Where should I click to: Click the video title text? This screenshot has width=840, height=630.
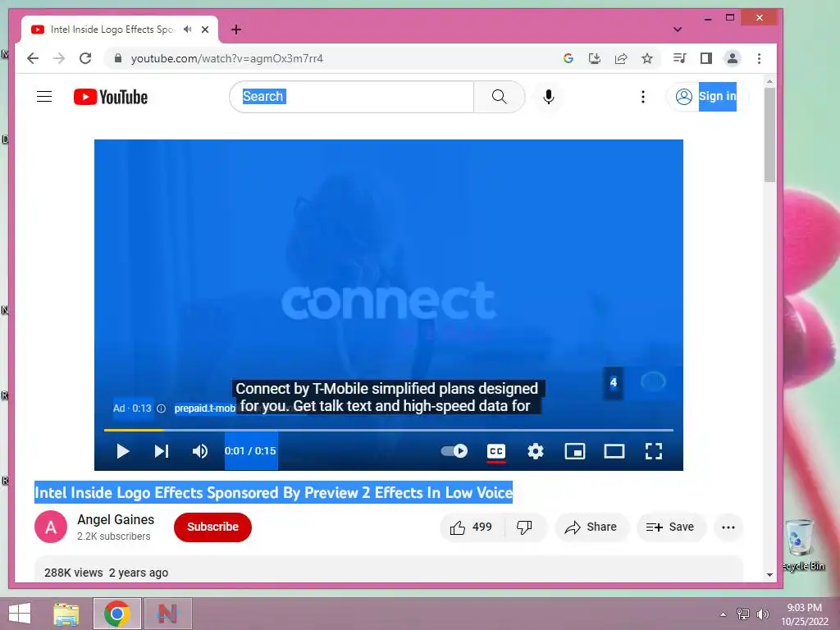click(x=273, y=493)
